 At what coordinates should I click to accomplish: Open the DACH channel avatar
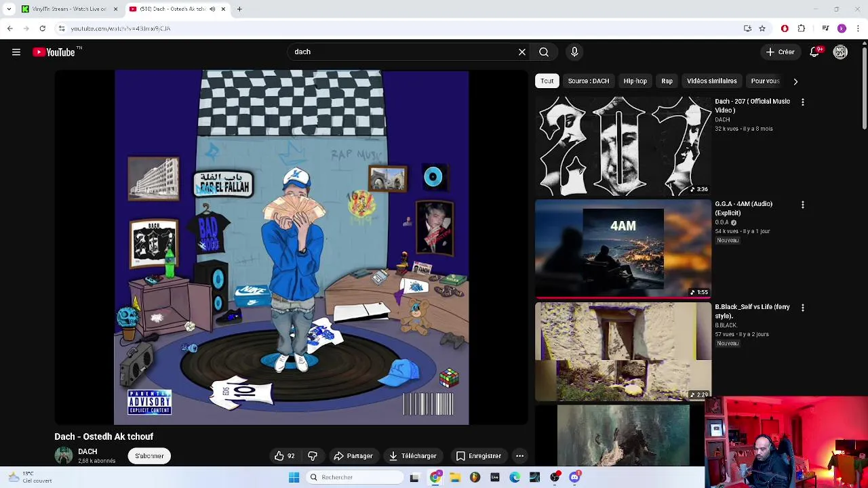pos(64,455)
